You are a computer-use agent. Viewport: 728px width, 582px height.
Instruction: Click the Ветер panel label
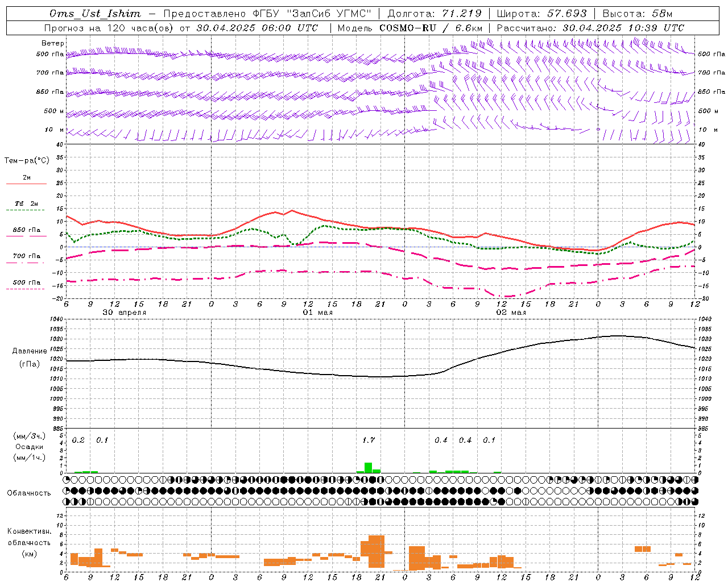coord(53,43)
